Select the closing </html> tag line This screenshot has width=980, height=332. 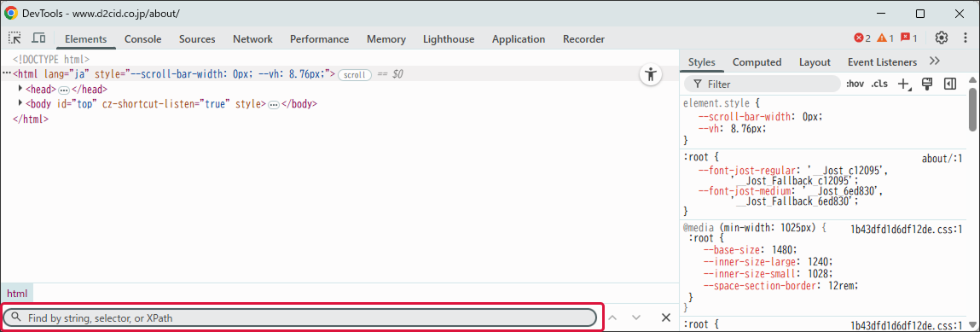click(x=31, y=119)
